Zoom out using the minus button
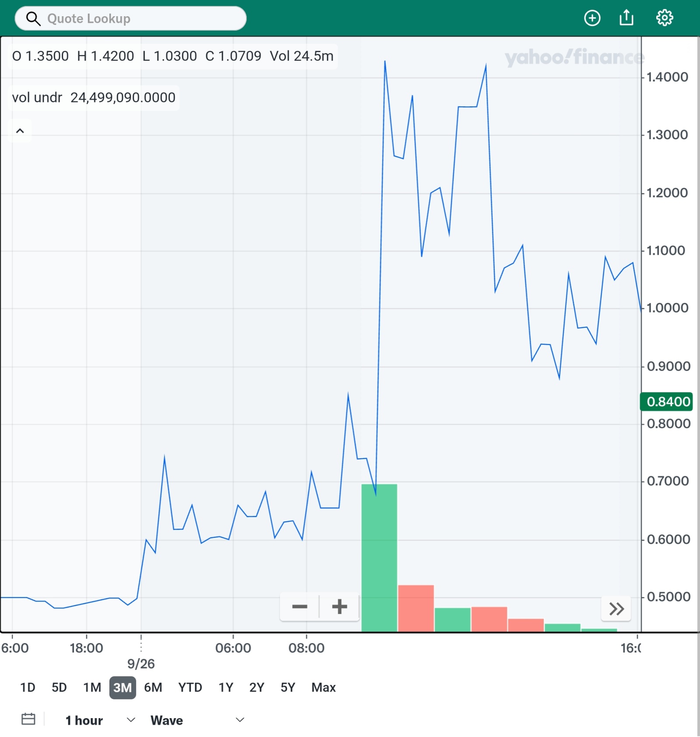The width and height of the screenshot is (700, 737). (x=300, y=607)
